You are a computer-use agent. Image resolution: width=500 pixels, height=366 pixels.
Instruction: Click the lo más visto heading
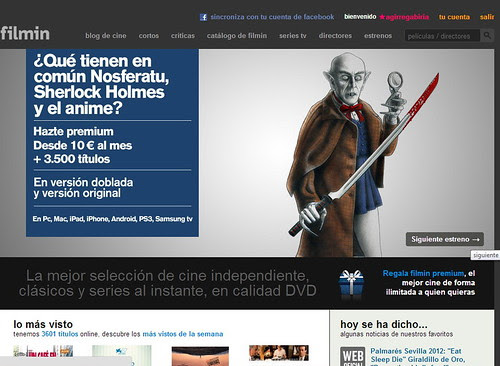[43, 324]
